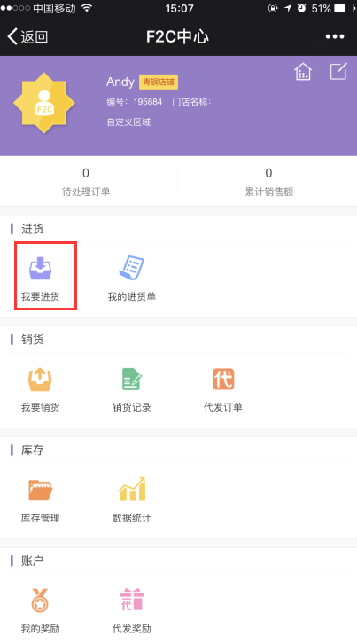
Task: Tap the yellow F2C avatar badge
Action: [x=44, y=103]
